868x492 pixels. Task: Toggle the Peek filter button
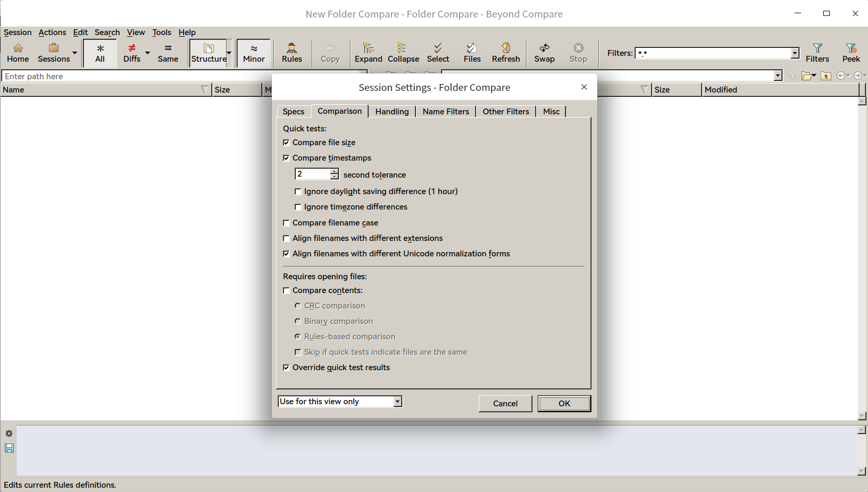click(851, 53)
